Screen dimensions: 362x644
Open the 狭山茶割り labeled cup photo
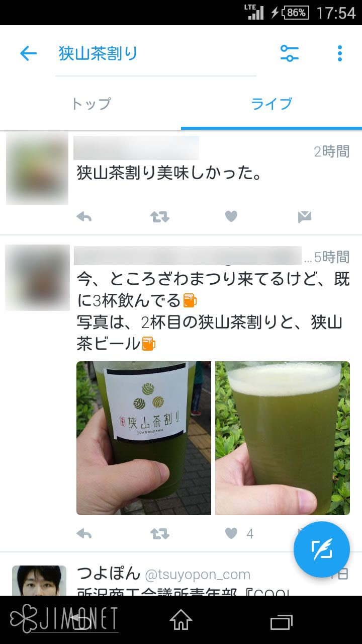(x=144, y=438)
